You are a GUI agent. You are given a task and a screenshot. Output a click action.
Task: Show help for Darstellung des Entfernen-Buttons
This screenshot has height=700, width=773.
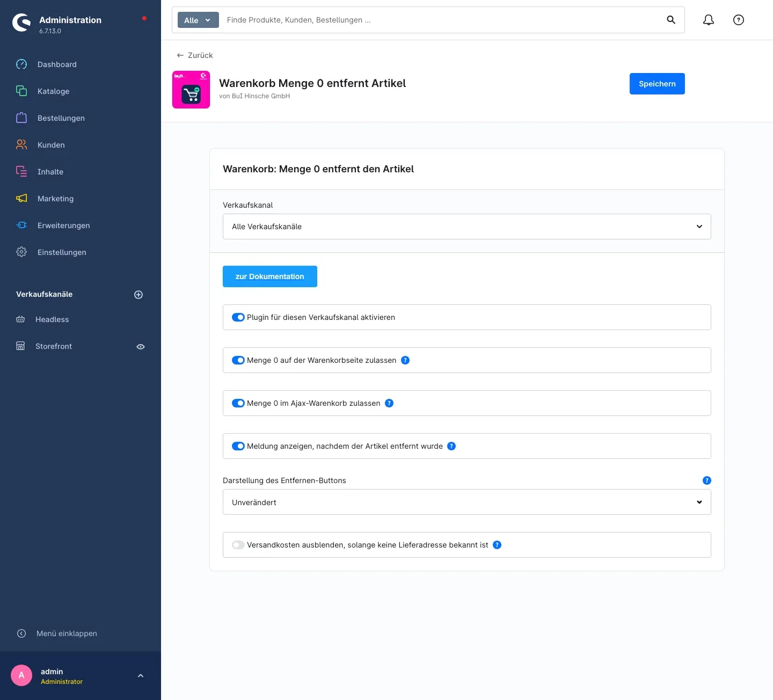pyautogui.click(x=707, y=480)
